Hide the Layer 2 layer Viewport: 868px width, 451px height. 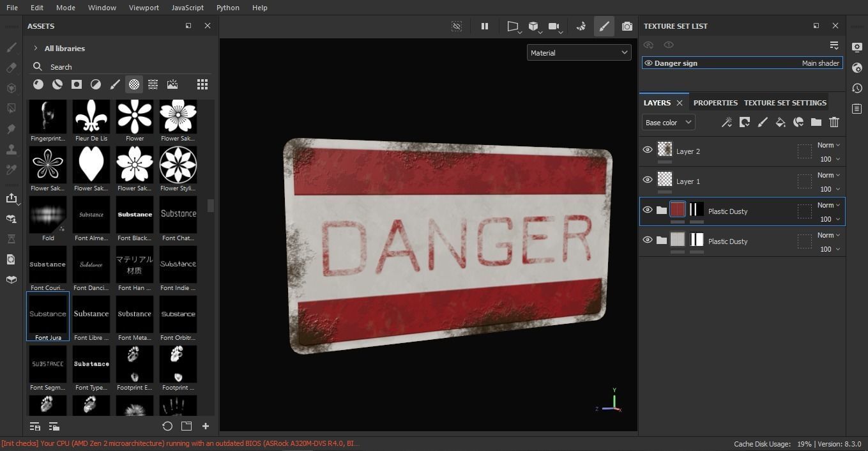pos(648,151)
